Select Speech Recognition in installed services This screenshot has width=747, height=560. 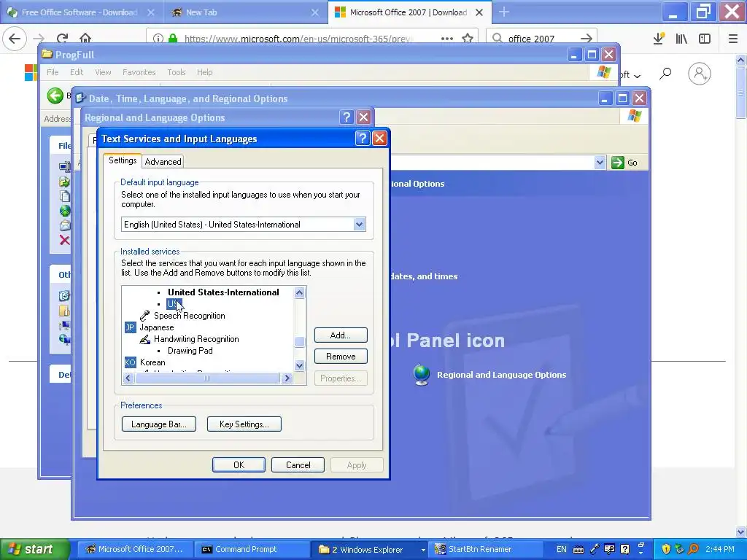(x=189, y=316)
